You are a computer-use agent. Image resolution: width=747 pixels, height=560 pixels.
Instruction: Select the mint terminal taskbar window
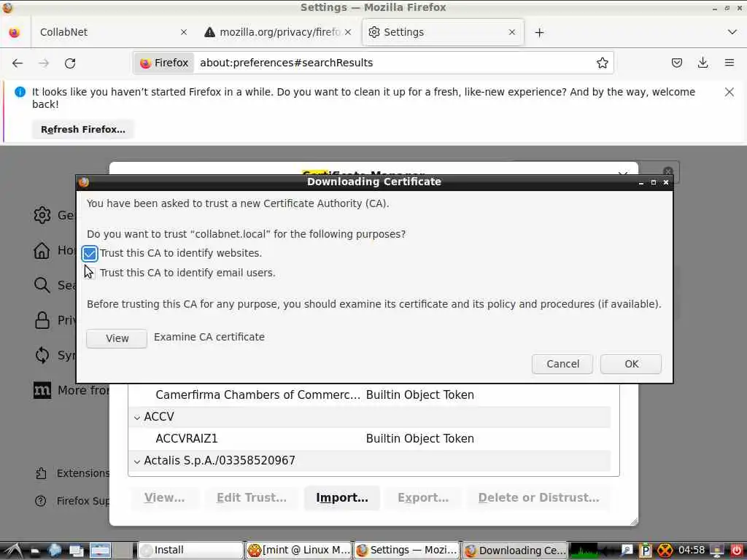pyautogui.click(x=299, y=551)
